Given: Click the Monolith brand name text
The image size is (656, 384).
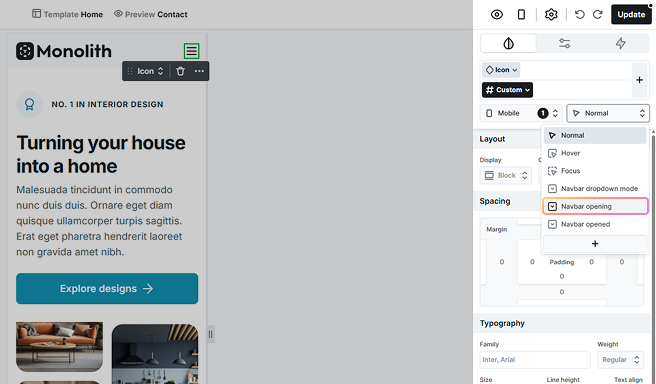Looking at the screenshot, I should coord(74,51).
